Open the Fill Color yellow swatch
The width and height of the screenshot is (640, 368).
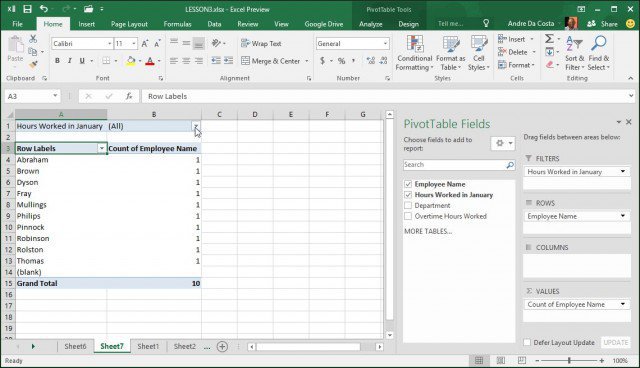pos(131,61)
